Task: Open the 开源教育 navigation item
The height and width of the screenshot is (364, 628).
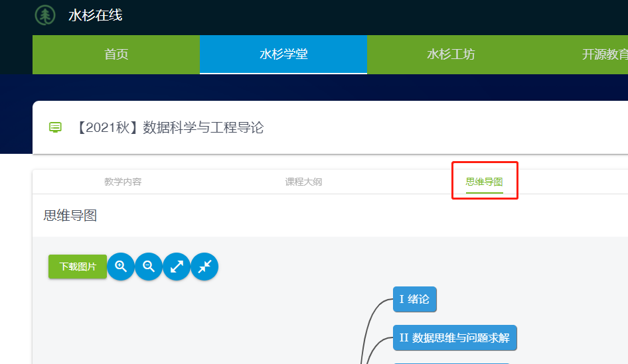Action: [x=604, y=54]
